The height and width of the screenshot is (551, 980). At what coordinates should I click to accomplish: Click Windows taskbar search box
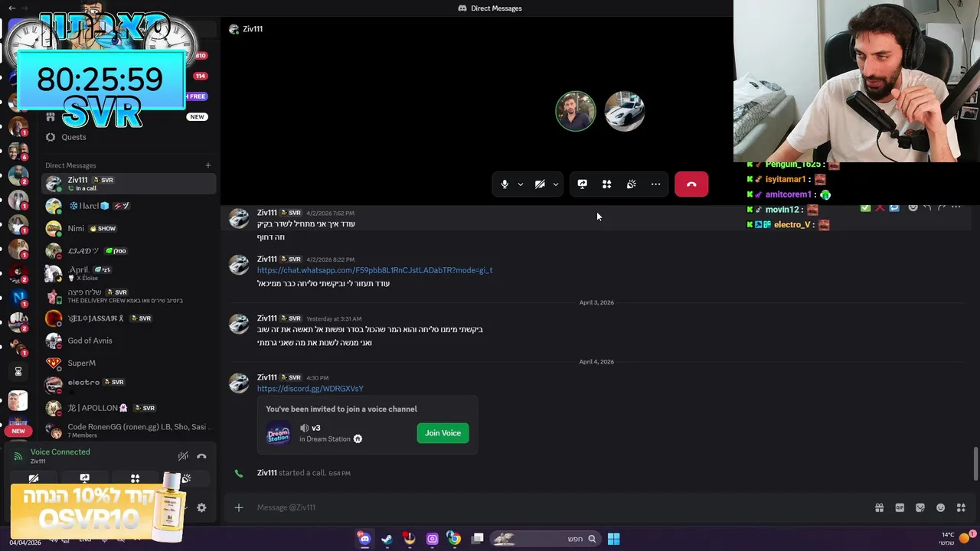tap(544, 539)
